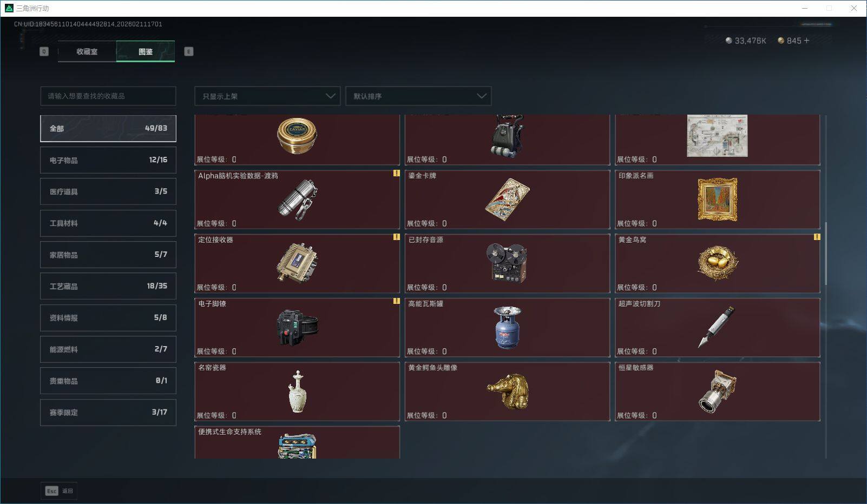Click the collectible search input field
The width and height of the screenshot is (867, 504).
pyautogui.click(x=108, y=96)
